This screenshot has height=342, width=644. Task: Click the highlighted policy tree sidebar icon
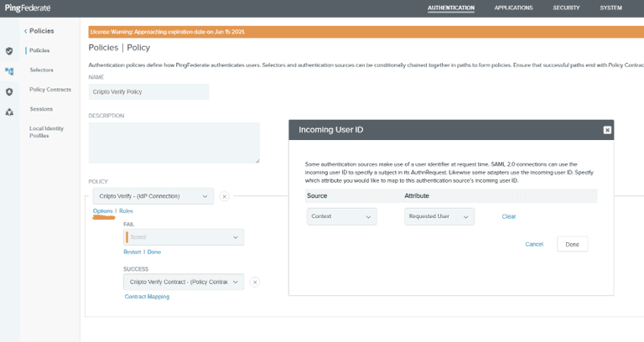[x=9, y=71]
